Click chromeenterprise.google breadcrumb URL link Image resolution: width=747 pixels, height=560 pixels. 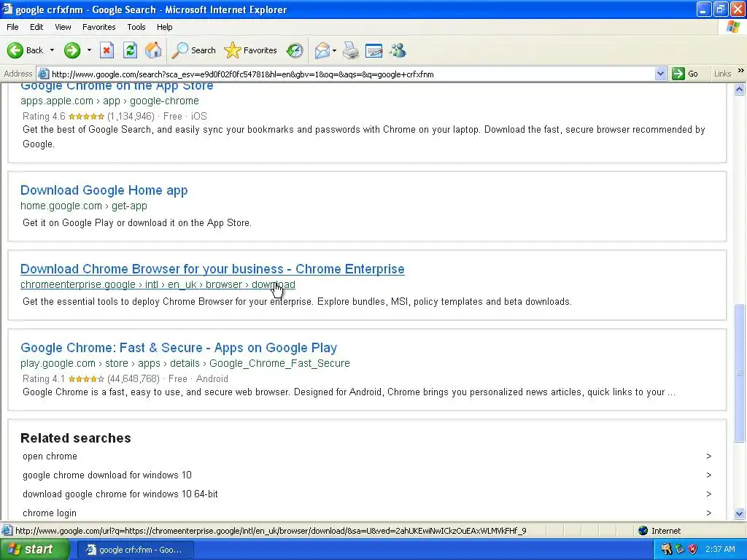point(158,284)
